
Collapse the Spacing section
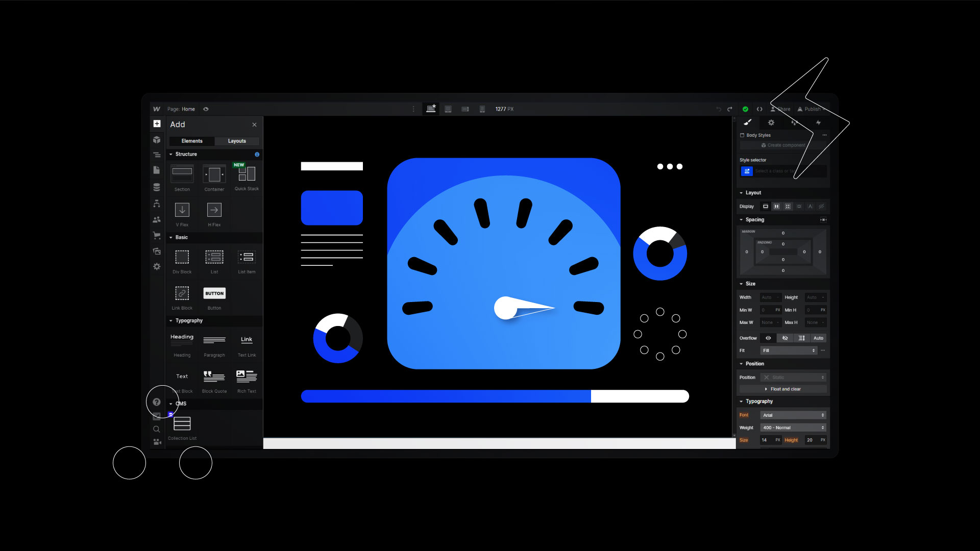click(x=741, y=220)
